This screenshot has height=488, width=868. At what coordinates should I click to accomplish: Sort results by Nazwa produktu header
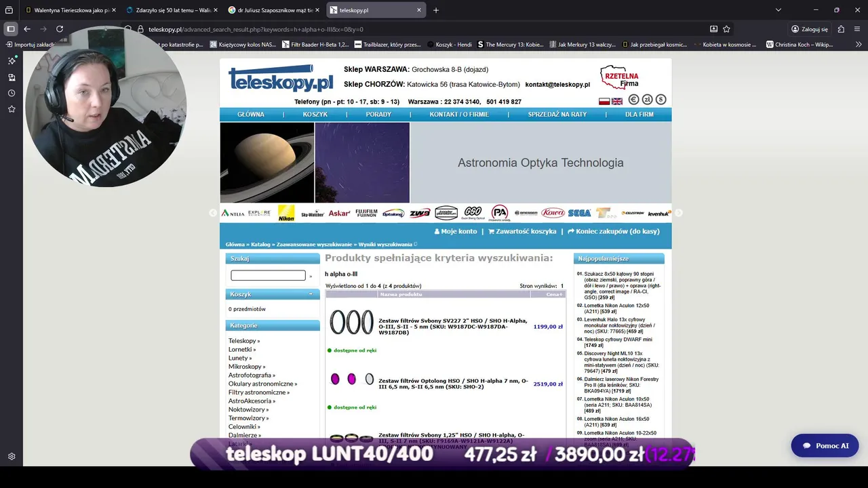(401, 294)
